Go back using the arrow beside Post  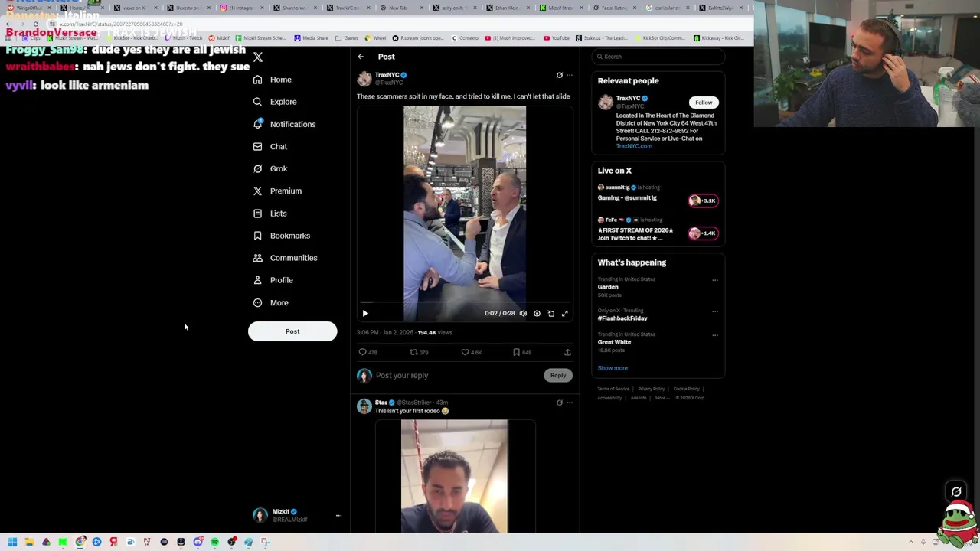pos(361,57)
